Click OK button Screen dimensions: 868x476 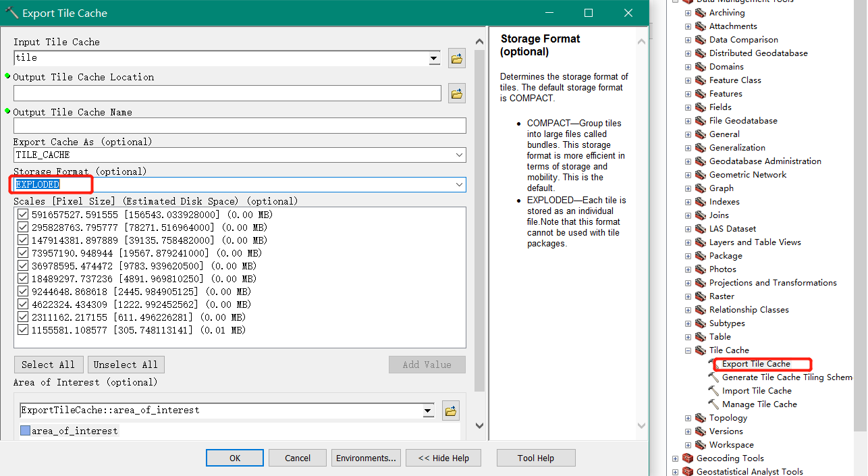(235, 458)
